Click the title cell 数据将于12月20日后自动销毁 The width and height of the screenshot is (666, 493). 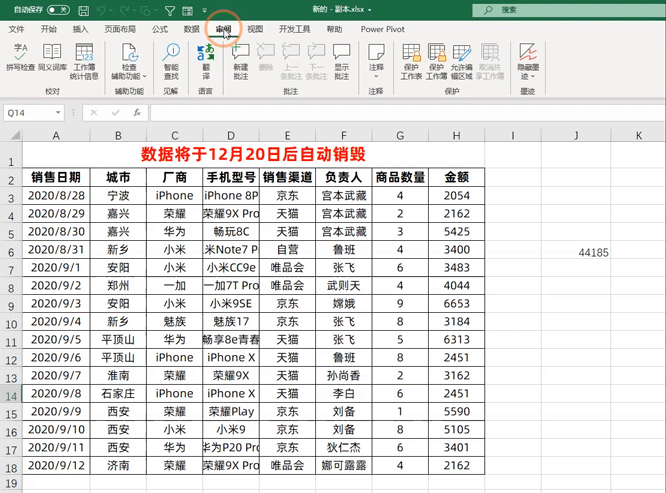(253, 155)
